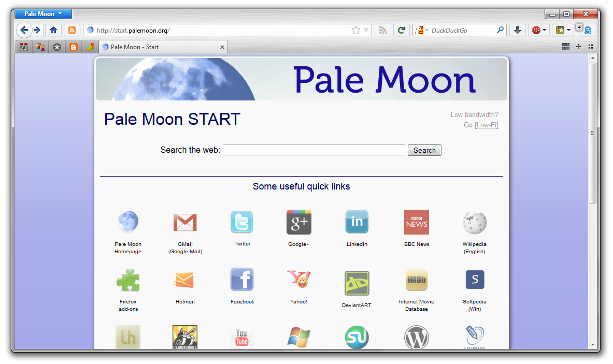Image resolution: width=613 pixels, height=364 pixels.
Task: Open the pinned Blogger tab
Action: pyautogui.click(x=74, y=47)
